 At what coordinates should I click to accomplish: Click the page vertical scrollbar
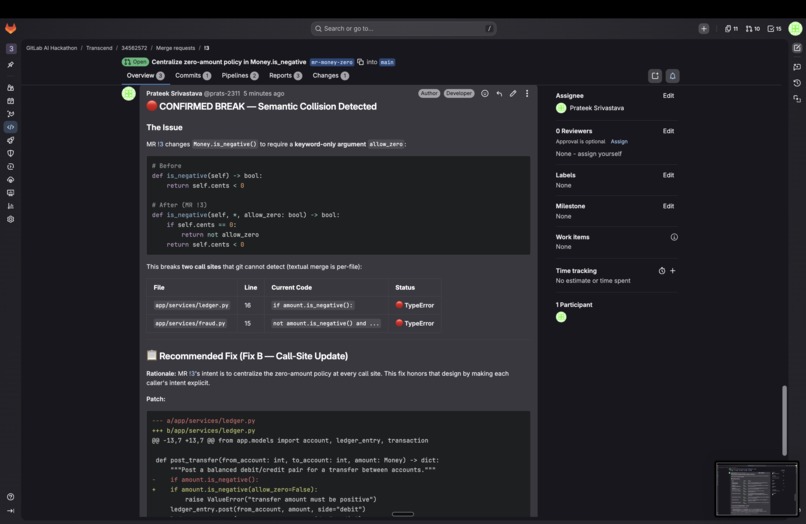(784, 421)
